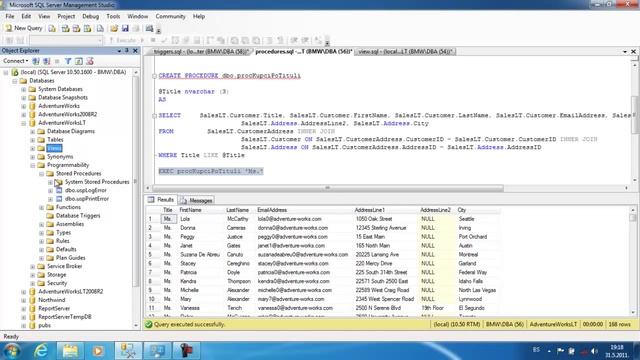Close the Object Explorer panel

[x=135, y=51]
